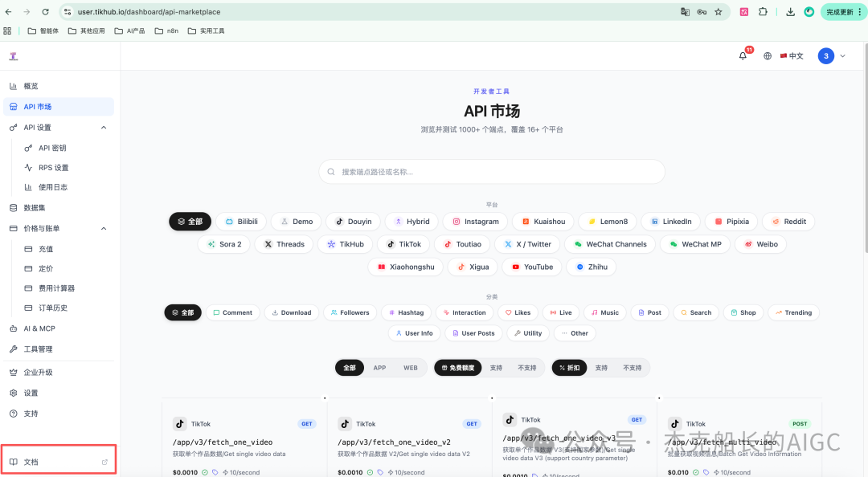868x477 pixels.
Task: Open browser extensions puzzle icon
Action: 763,11
